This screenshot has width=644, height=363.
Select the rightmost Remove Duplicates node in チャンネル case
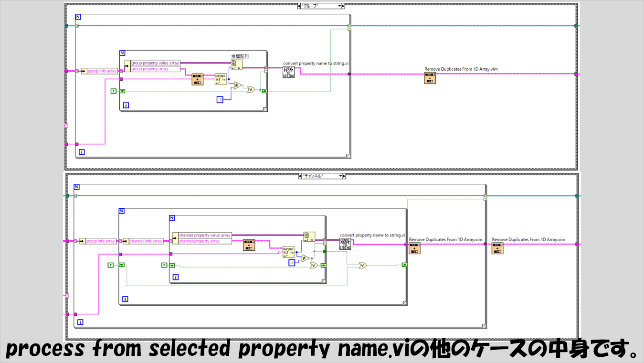pyautogui.click(x=497, y=248)
